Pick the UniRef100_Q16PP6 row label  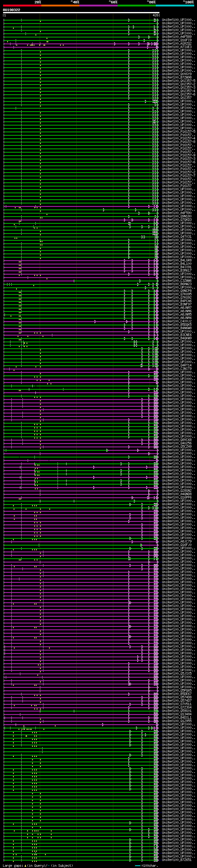177,497
